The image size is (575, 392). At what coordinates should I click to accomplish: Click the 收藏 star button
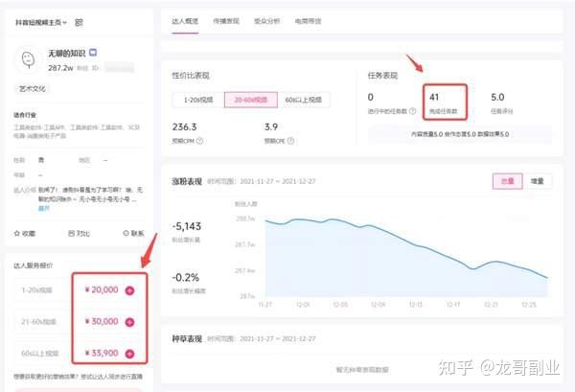click(x=25, y=233)
